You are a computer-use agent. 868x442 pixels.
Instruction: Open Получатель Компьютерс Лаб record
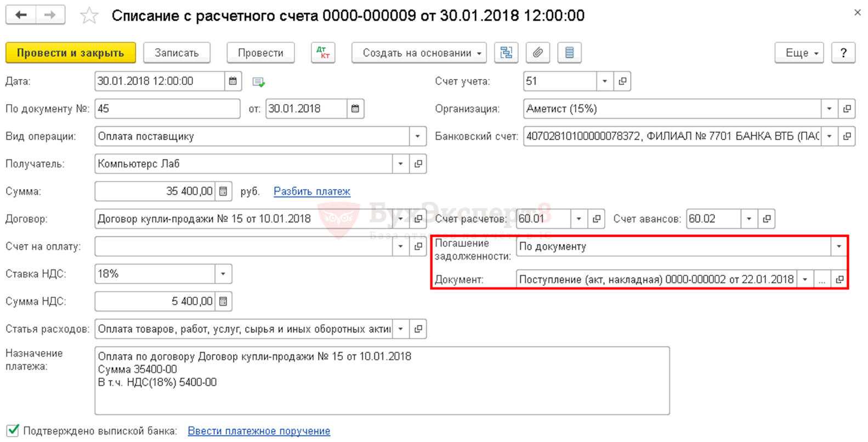(x=418, y=164)
